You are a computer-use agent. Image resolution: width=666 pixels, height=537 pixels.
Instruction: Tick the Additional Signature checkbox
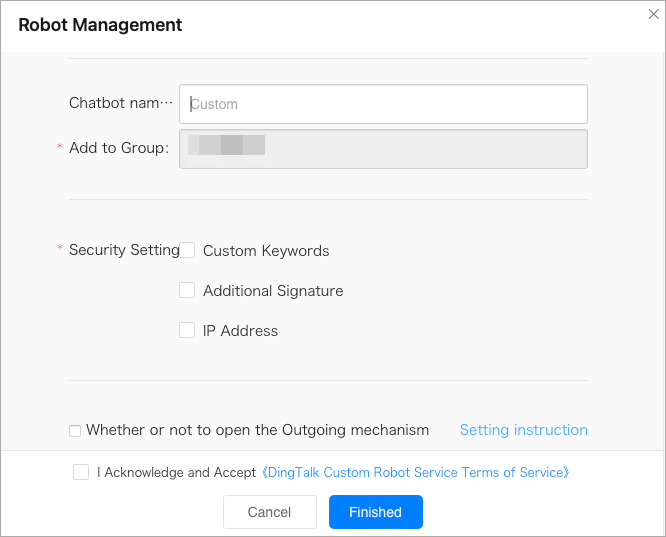(x=187, y=290)
